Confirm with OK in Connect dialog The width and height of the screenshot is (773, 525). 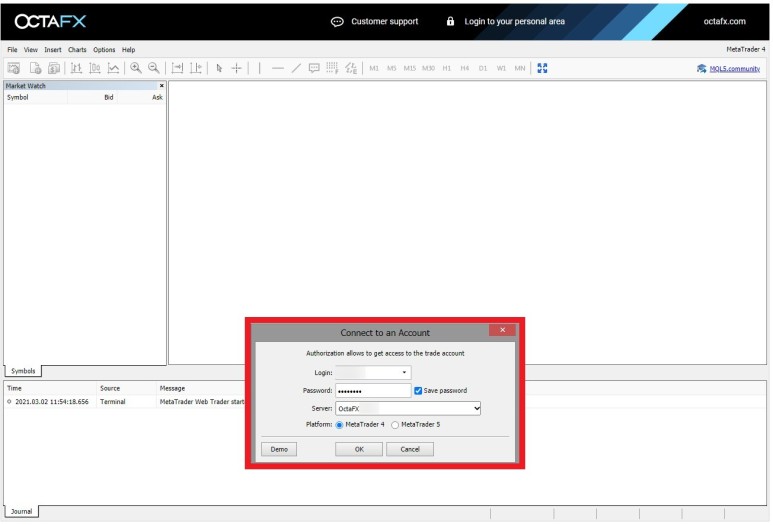point(359,449)
